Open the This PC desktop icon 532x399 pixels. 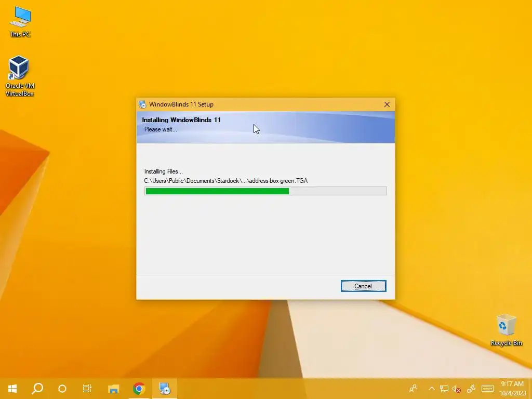[20, 22]
